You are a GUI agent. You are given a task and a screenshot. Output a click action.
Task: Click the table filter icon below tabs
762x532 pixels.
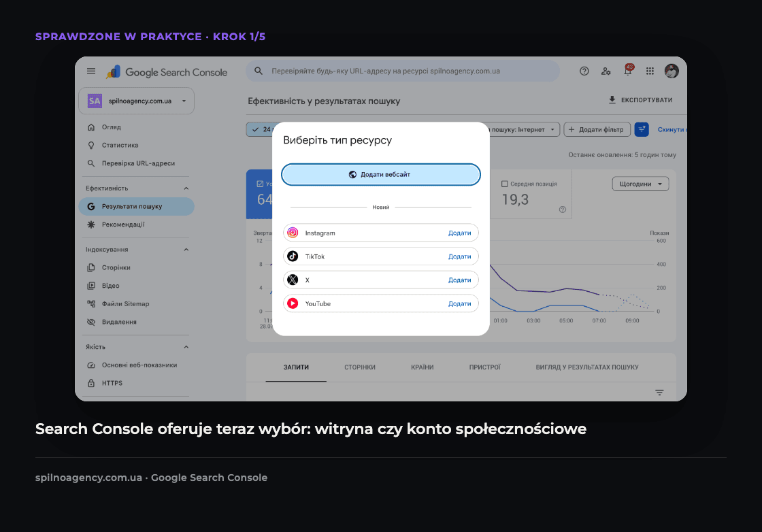tap(659, 393)
